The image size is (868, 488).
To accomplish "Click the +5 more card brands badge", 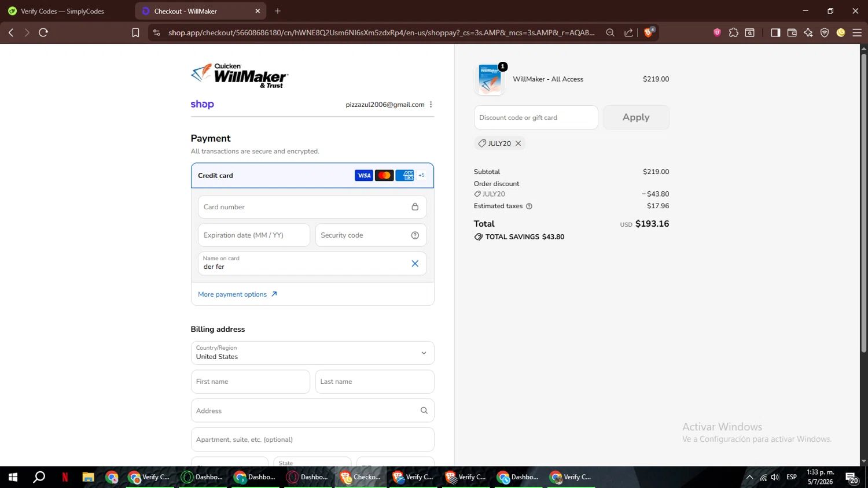I will tap(422, 175).
